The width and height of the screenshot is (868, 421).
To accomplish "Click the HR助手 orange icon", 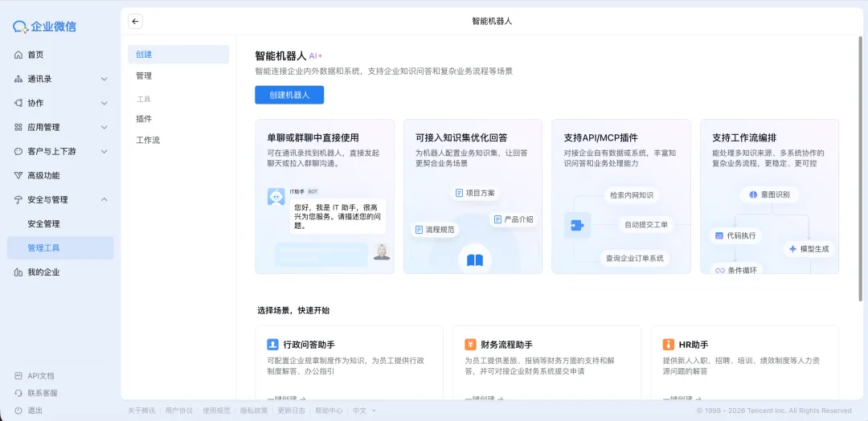I will pos(668,345).
